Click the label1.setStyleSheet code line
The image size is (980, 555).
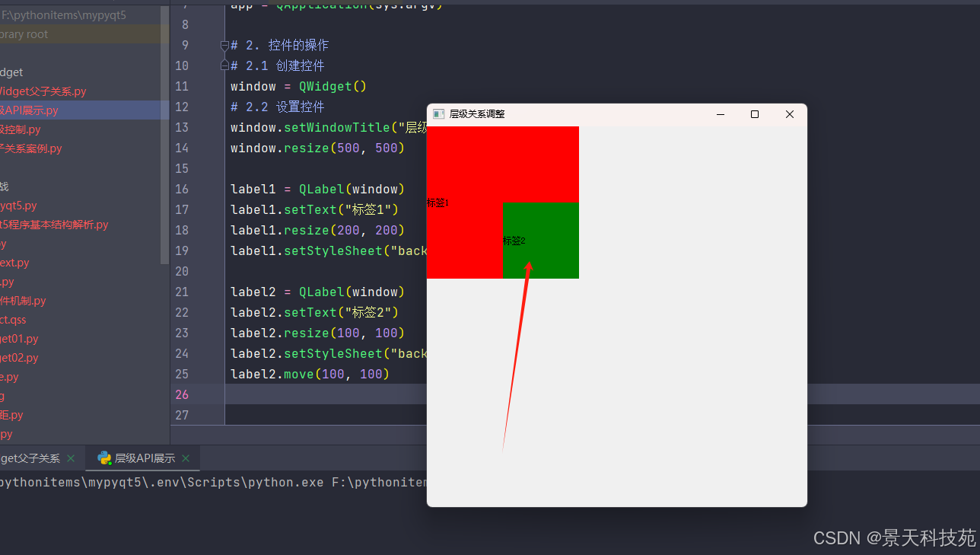pos(329,250)
